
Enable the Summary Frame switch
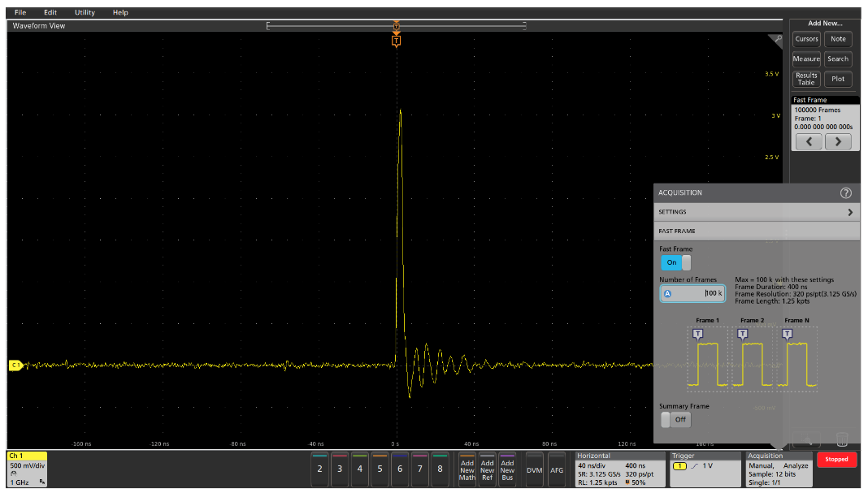pos(675,419)
